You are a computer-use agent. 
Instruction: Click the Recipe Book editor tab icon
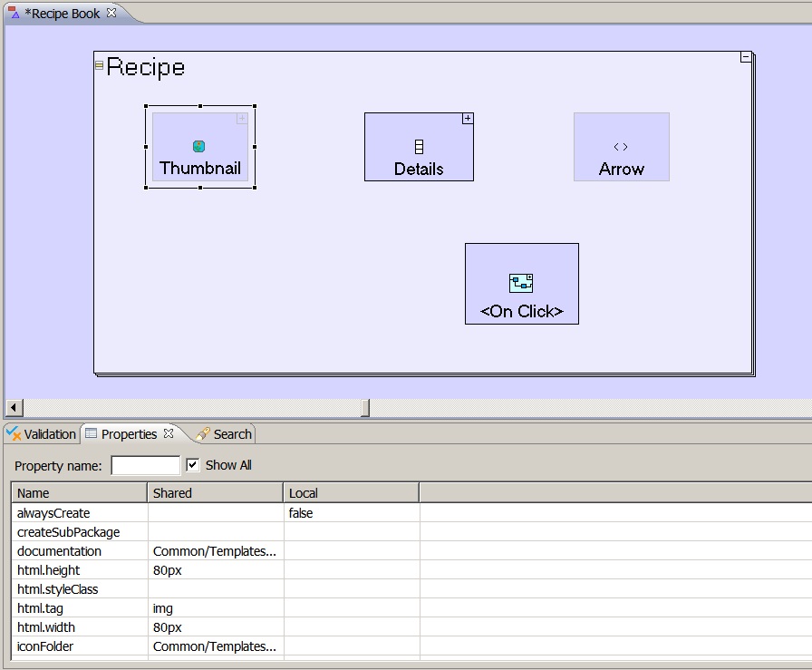pyautogui.click(x=14, y=14)
